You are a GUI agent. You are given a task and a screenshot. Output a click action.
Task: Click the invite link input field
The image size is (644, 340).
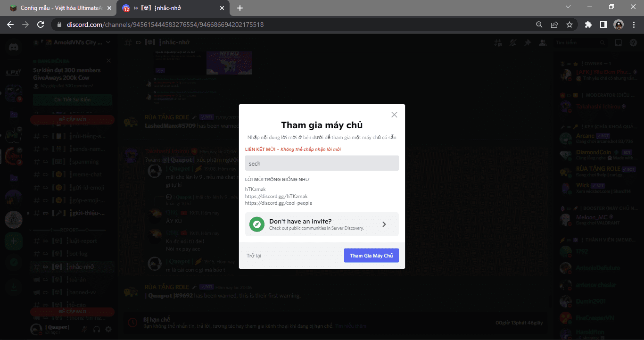coord(322,163)
